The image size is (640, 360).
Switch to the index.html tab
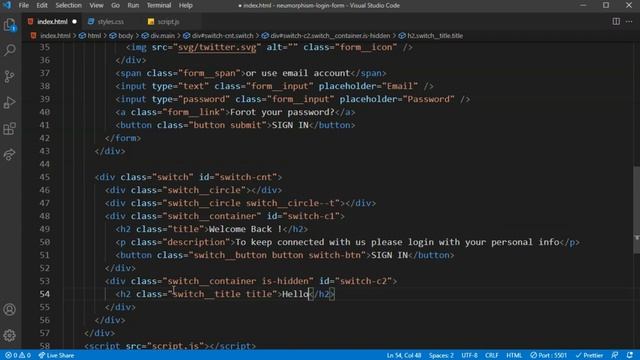[52, 22]
